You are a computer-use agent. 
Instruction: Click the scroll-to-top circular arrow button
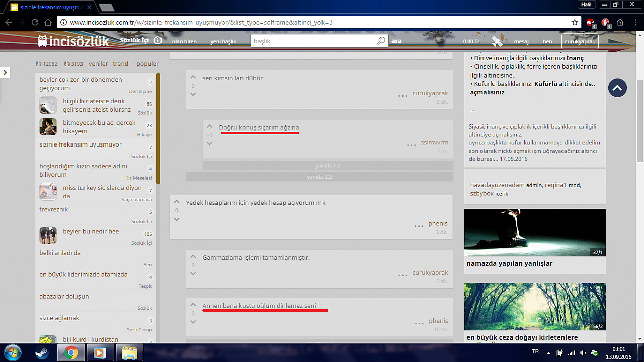point(617,88)
